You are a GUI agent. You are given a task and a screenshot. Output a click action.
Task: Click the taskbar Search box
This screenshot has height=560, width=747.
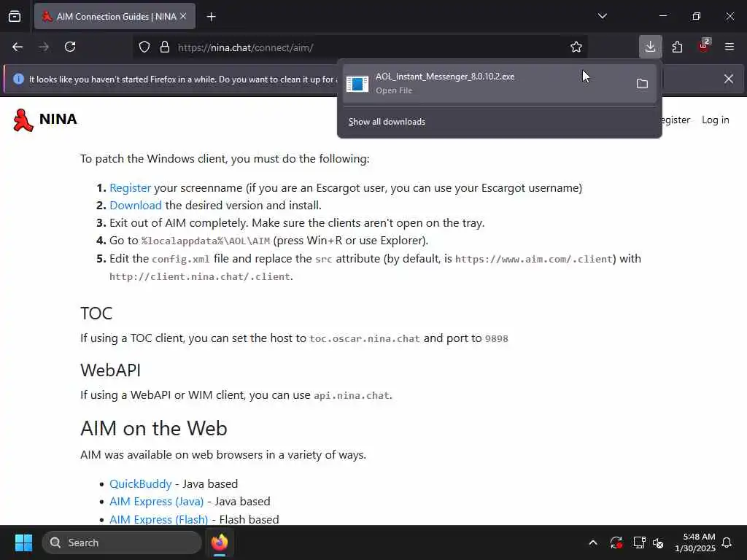coord(122,542)
